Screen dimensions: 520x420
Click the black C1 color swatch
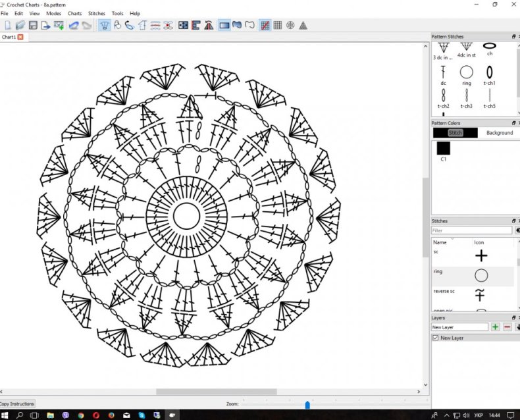point(443,149)
